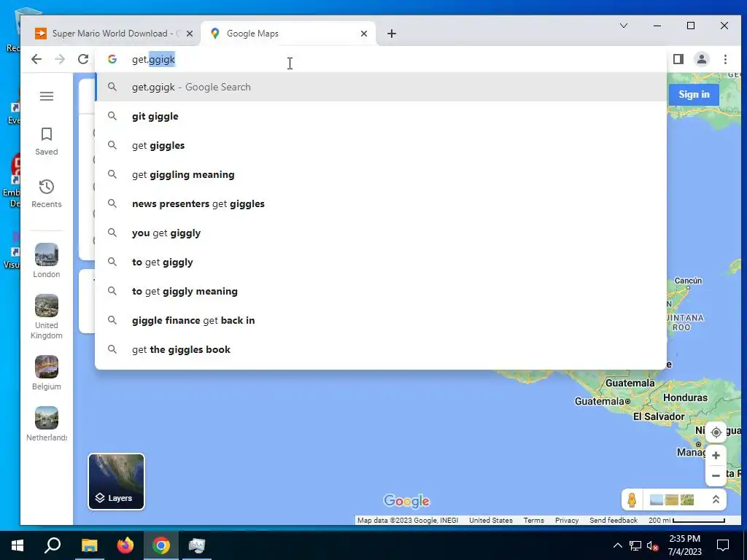Click the muted volume tray icon
Image resolution: width=747 pixels, height=560 pixels.
652,545
